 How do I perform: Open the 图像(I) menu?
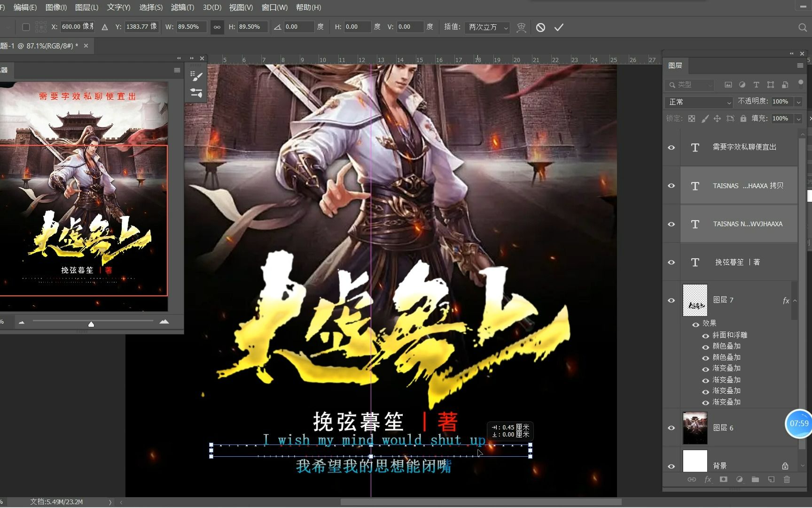(56, 8)
